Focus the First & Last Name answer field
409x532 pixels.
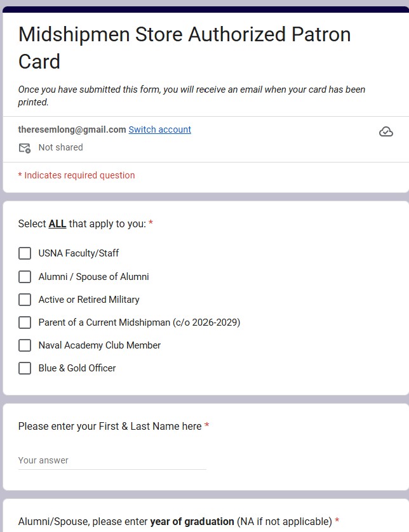pos(112,461)
